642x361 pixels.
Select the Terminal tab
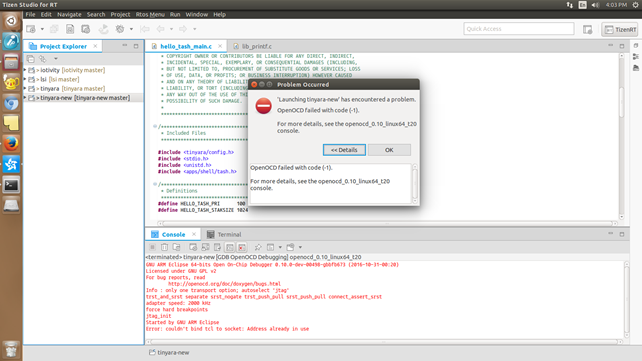coord(224,235)
